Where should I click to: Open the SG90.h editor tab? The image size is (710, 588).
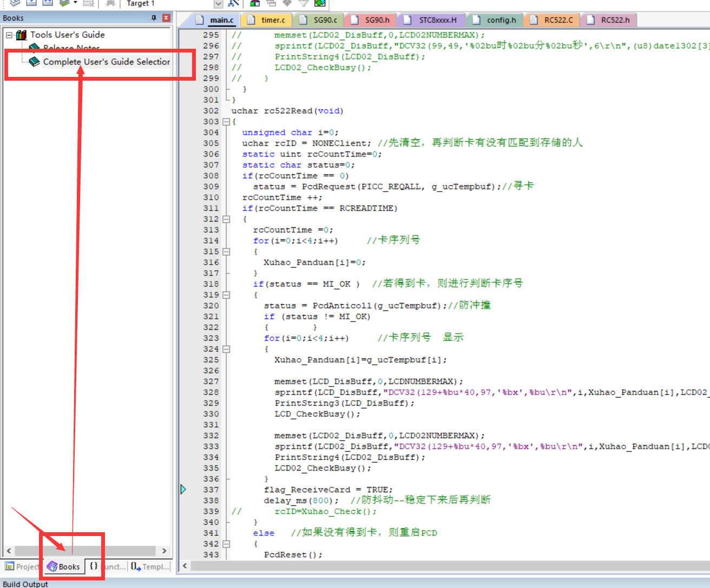click(371, 20)
